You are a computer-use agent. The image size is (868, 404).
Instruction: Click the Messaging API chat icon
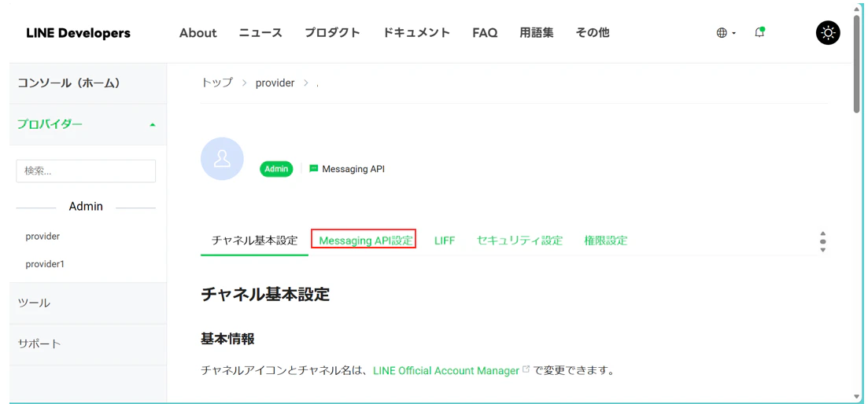point(314,168)
